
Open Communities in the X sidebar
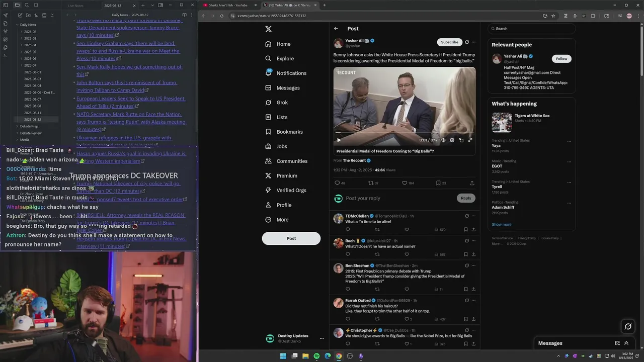(x=286, y=161)
